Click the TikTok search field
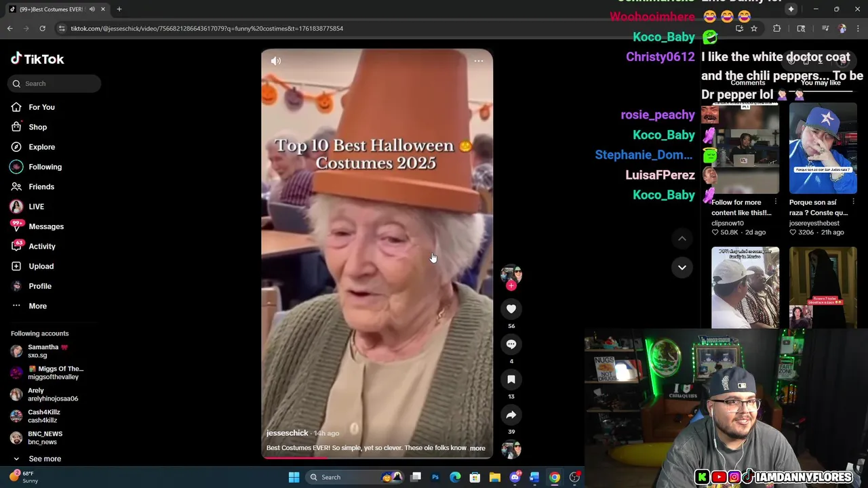Image resolution: width=868 pixels, height=488 pixels. pyautogui.click(x=54, y=83)
